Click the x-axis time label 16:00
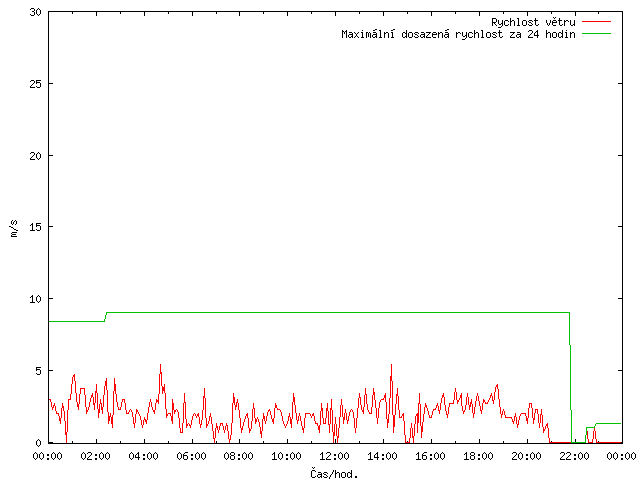Screen dimensions: 640x480 (x=431, y=456)
